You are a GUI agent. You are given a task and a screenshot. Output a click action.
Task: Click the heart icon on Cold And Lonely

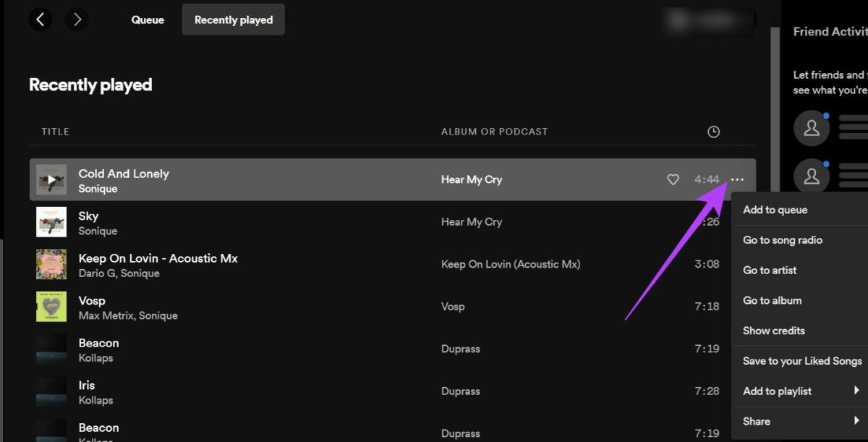(x=673, y=179)
